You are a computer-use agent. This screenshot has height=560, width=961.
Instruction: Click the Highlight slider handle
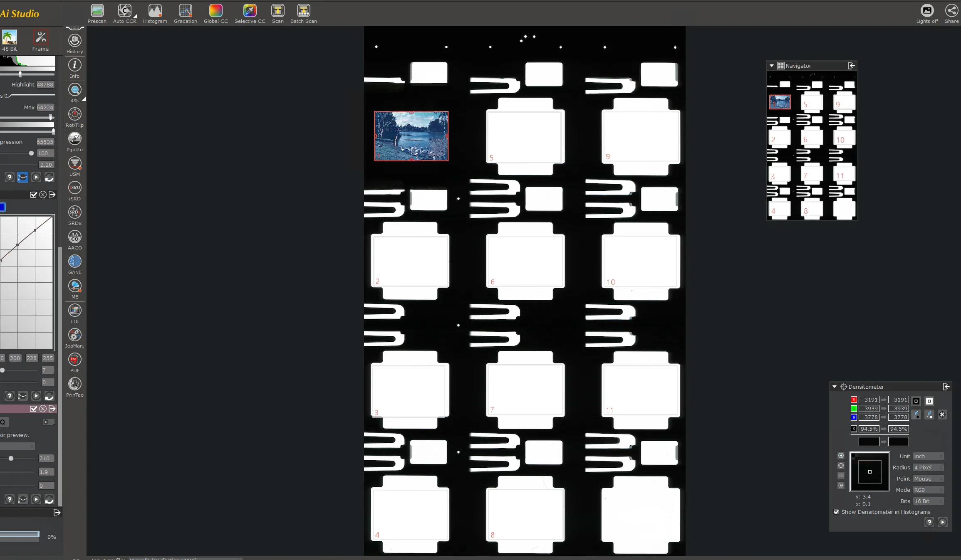pyautogui.click(x=20, y=74)
